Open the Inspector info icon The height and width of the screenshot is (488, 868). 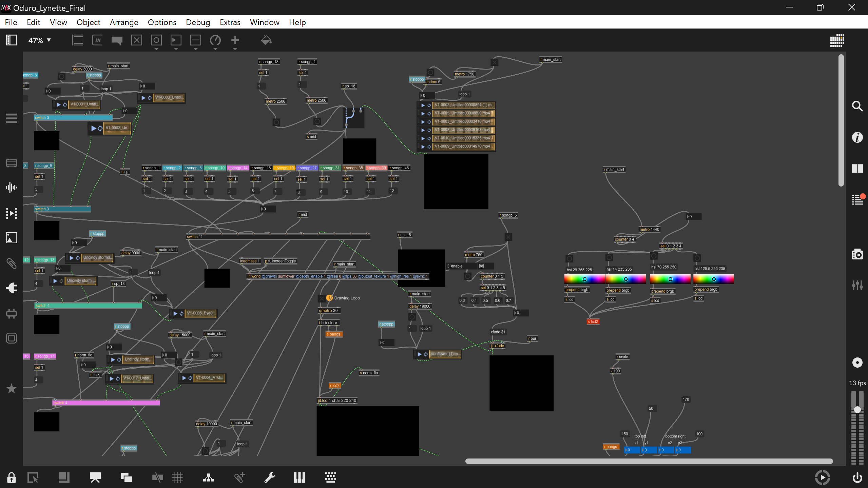(857, 137)
